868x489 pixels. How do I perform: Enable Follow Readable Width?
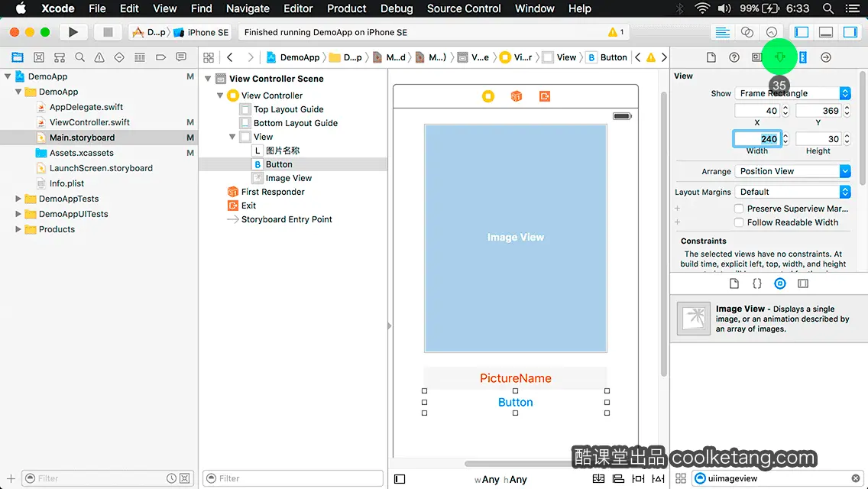coord(738,222)
